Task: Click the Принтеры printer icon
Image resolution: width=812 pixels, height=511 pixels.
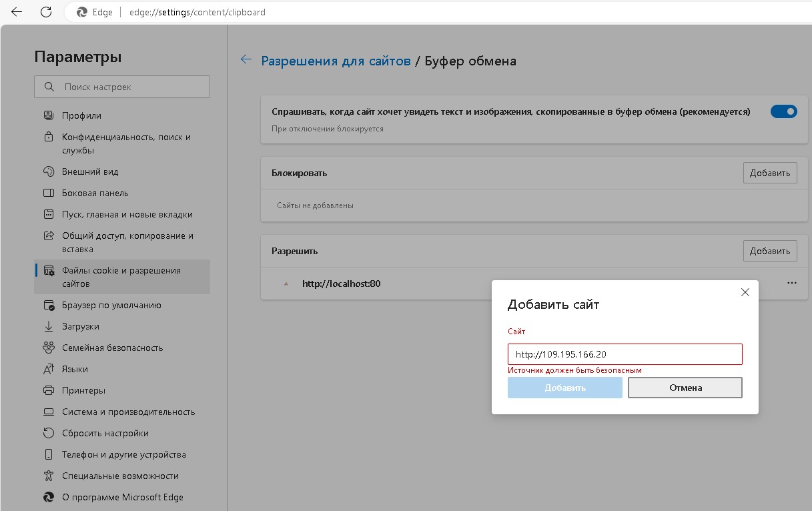Action: [48, 390]
